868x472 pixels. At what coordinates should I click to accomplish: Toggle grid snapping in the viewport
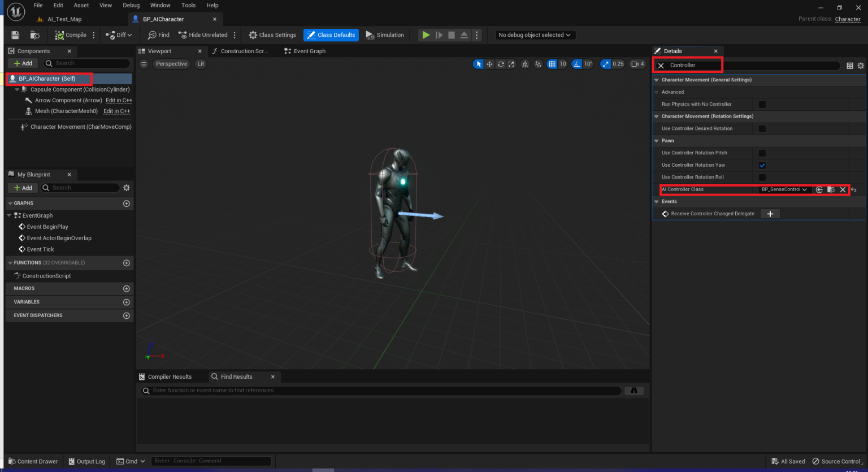point(551,64)
